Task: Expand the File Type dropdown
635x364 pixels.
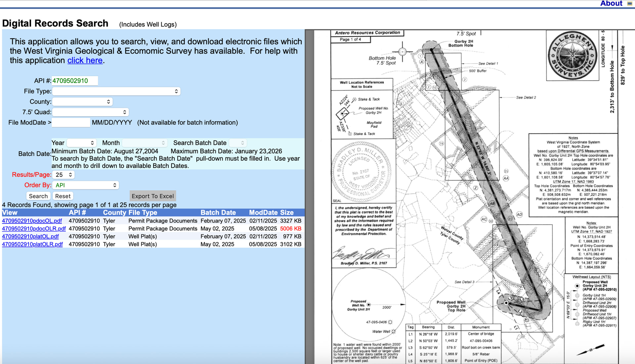Action: point(116,91)
